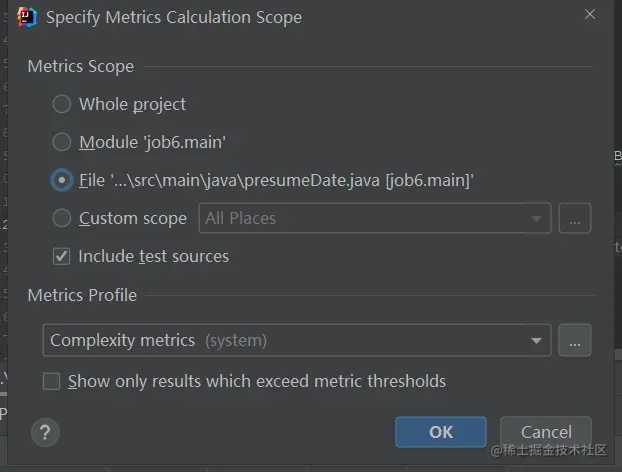Click the Include test sources label text
The height and width of the screenshot is (472, 622).
point(154,256)
